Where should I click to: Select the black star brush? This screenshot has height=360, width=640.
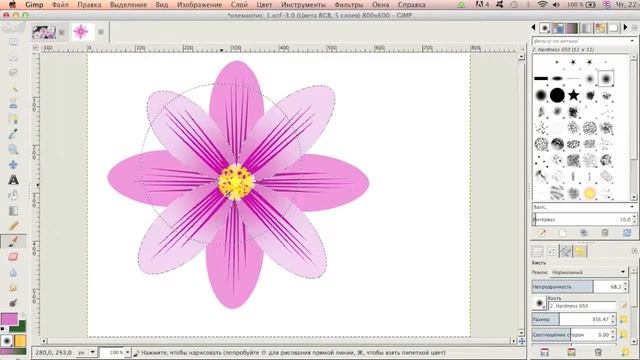point(573,95)
